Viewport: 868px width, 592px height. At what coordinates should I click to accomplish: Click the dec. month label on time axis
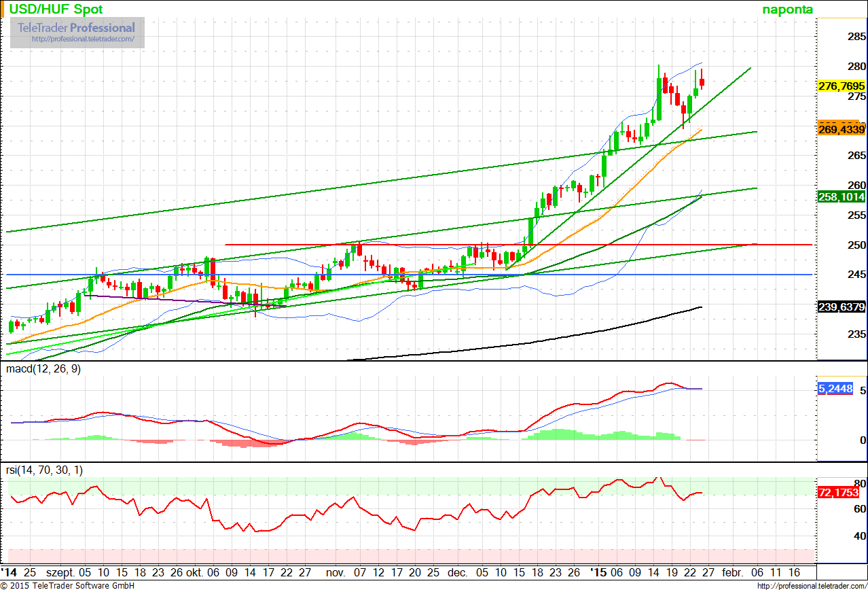pos(458,572)
